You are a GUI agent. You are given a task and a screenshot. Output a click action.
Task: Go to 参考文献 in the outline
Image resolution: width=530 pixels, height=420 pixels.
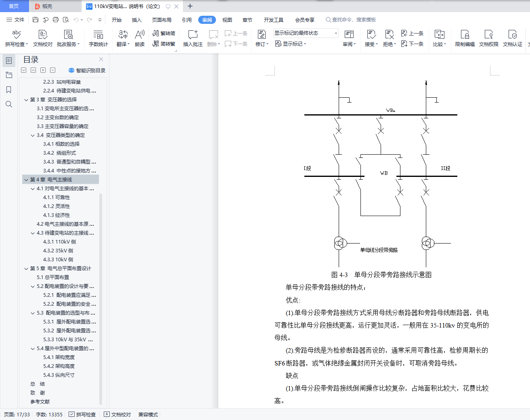click(x=40, y=402)
